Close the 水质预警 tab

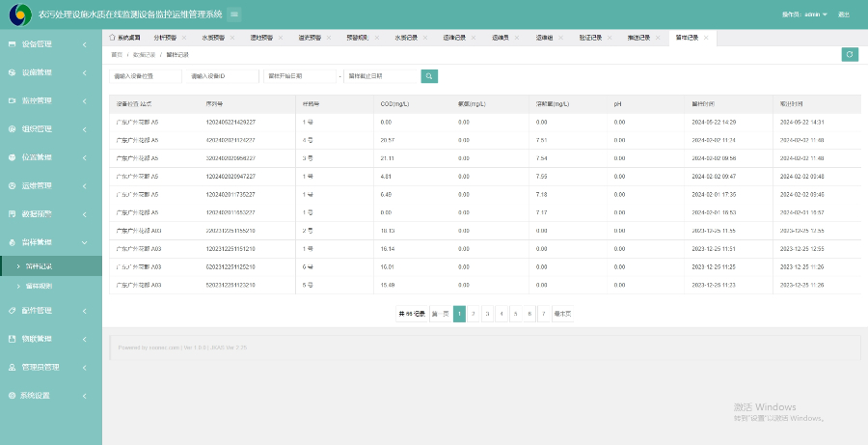coord(232,38)
